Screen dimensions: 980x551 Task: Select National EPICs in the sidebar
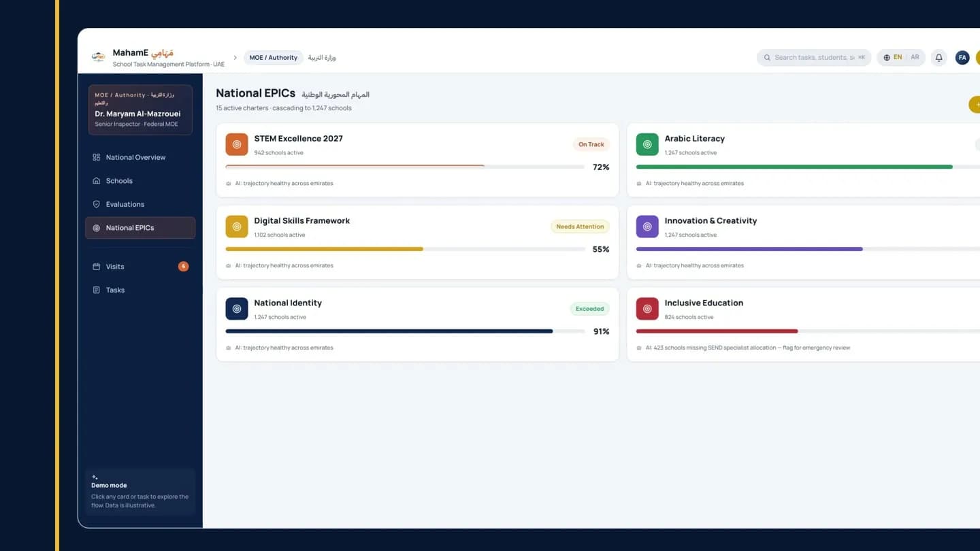click(x=140, y=228)
